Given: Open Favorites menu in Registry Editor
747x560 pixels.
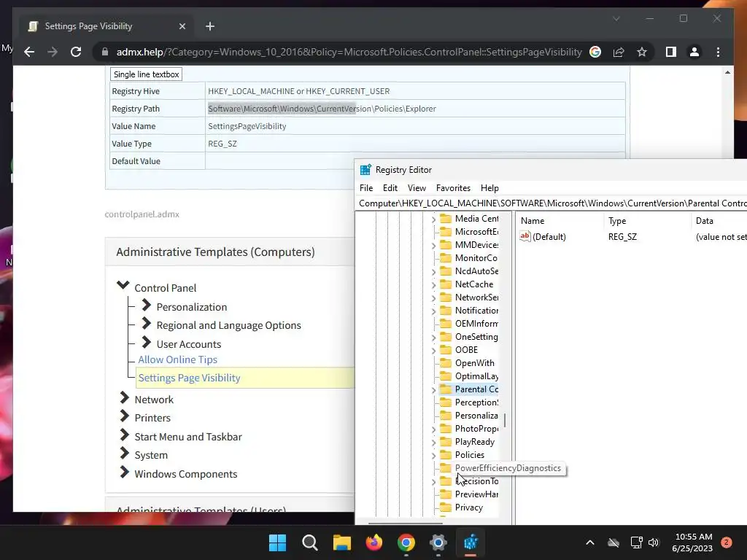Looking at the screenshot, I should pyautogui.click(x=453, y=188).
